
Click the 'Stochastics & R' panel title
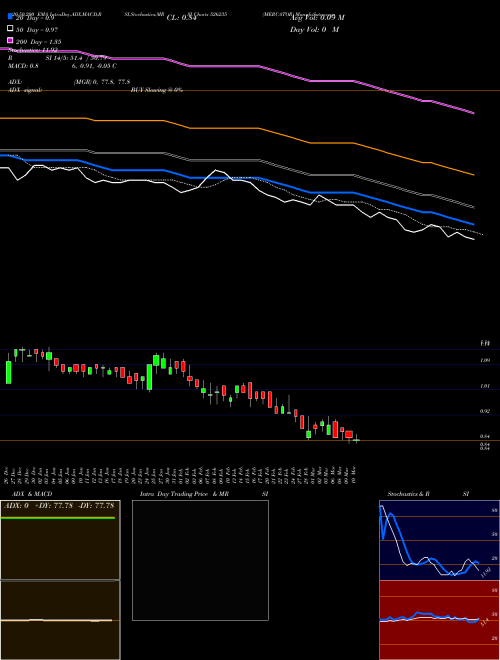pos(408,494)
